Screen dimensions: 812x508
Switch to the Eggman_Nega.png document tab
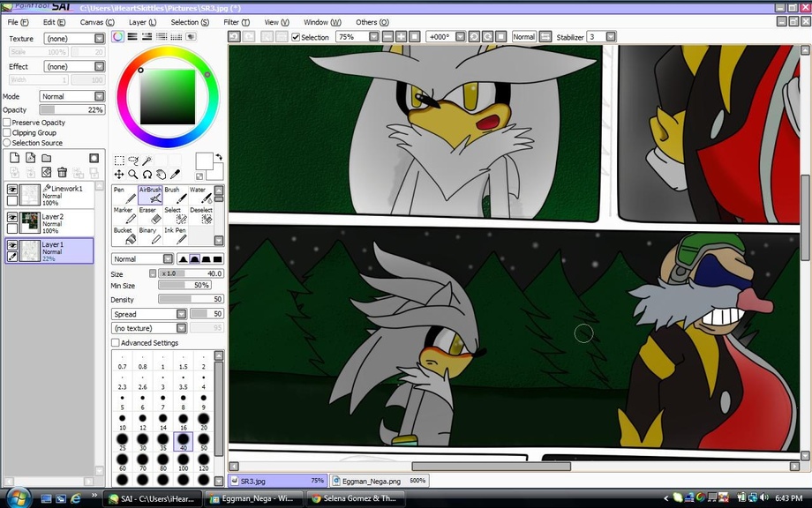pyautogui.click(x=379, y=481)
